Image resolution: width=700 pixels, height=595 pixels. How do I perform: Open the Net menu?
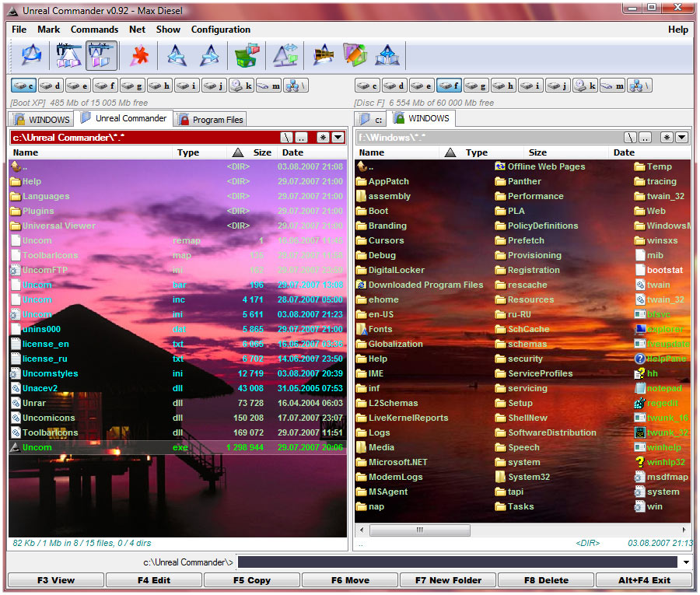pos(137,30)
